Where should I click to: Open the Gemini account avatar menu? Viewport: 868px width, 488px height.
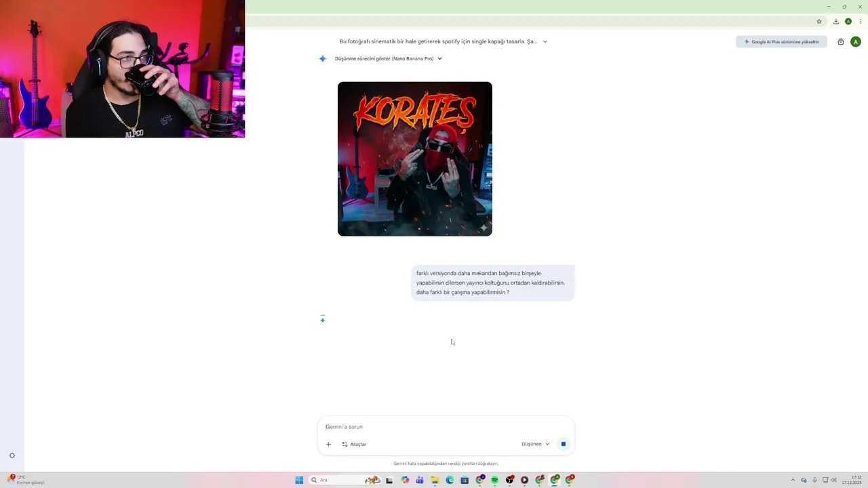tap(856, 41)
